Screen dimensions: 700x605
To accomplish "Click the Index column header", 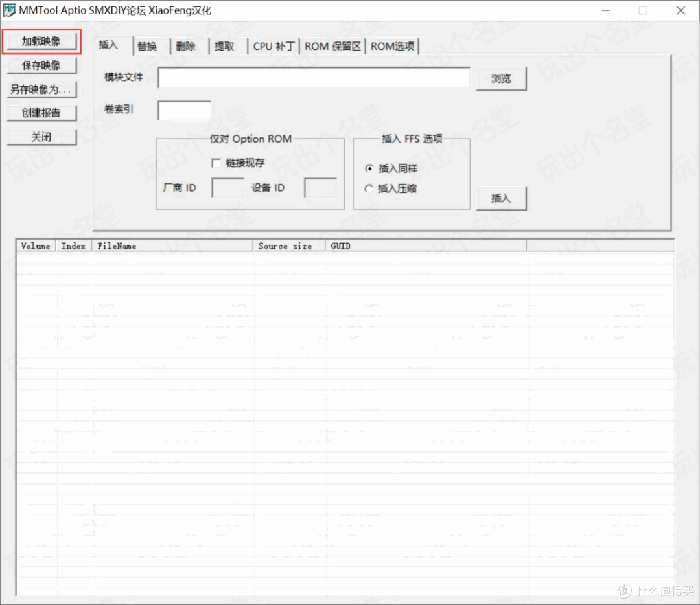I will [74, 246].
